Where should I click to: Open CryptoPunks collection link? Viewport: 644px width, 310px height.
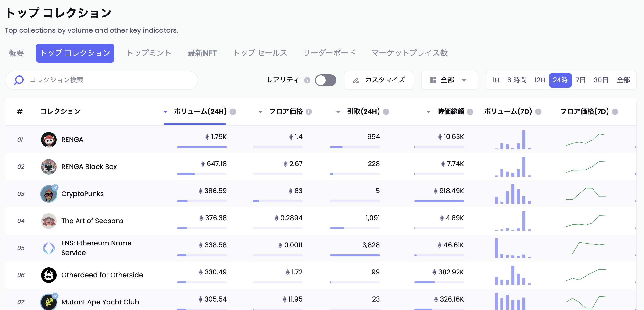coord(82,194)
